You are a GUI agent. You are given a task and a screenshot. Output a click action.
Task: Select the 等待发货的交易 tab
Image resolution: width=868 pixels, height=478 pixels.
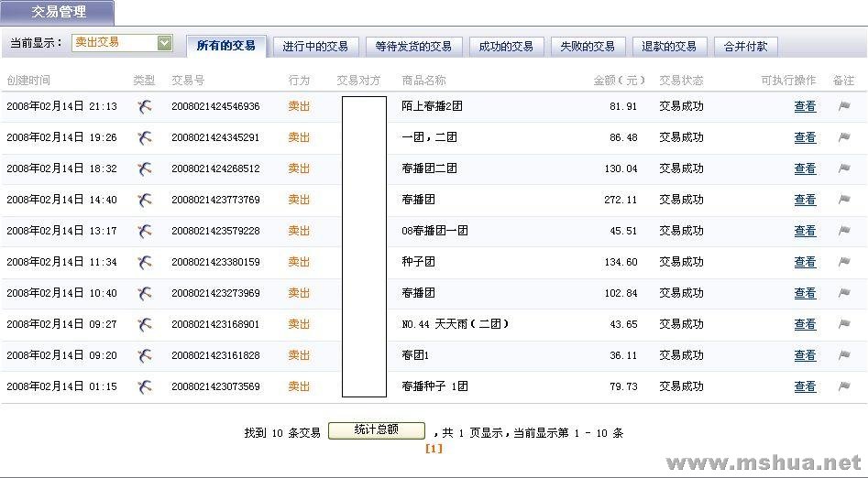tap(413, 47)
